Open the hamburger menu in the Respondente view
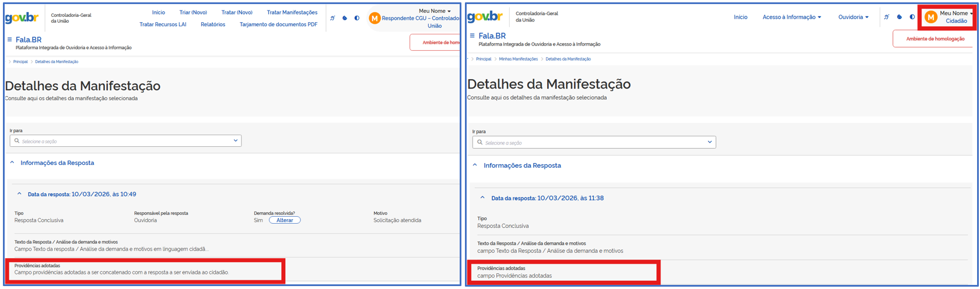Viewport: 980px width, 289px height. [x=9, y=40]
